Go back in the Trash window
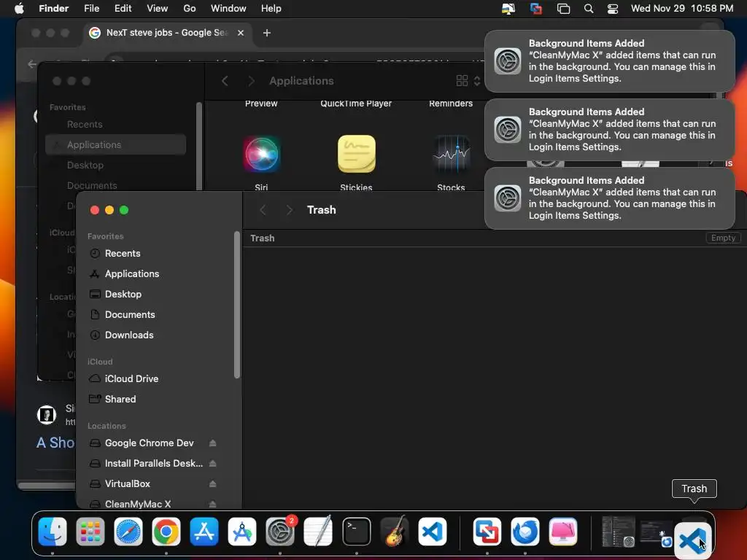This screenshot has height=560, width=747. tap(263, 210)
